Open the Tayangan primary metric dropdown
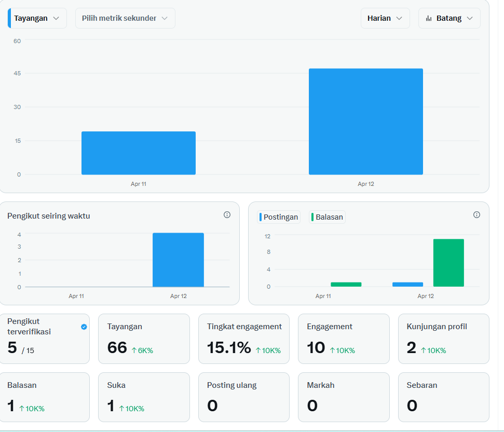The image size is (504, 432). pyautogui.click(x=37, y=18)
